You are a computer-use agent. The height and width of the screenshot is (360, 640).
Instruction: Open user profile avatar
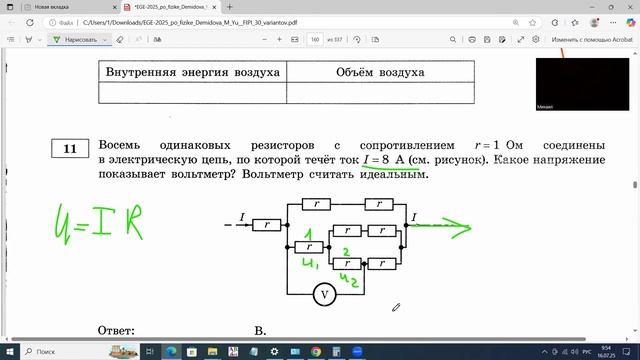[x=594, y=23]
